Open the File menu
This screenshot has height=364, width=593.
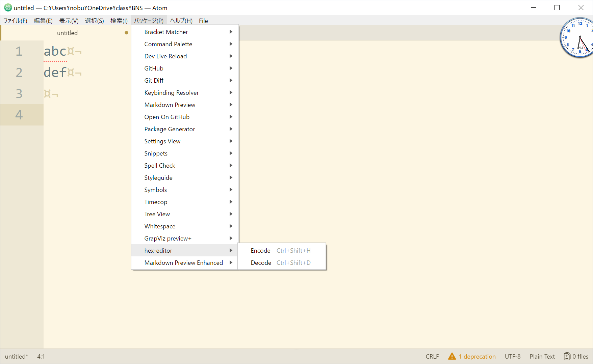pyautogui.click(x=203, y=21)
